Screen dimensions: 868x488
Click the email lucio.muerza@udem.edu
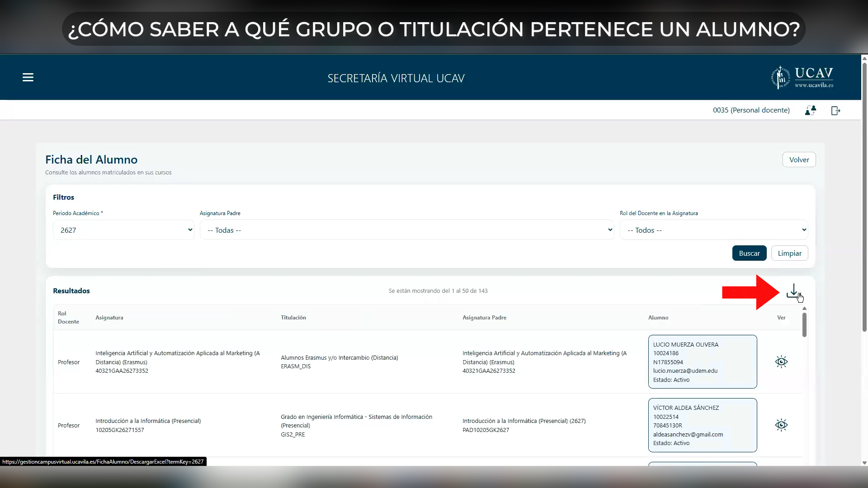pyautogui.click(x=685, y=371)
